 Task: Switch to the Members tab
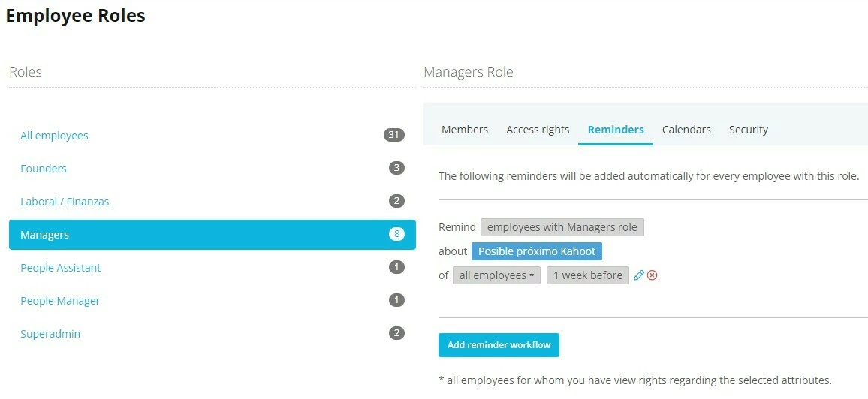(465, 130)
